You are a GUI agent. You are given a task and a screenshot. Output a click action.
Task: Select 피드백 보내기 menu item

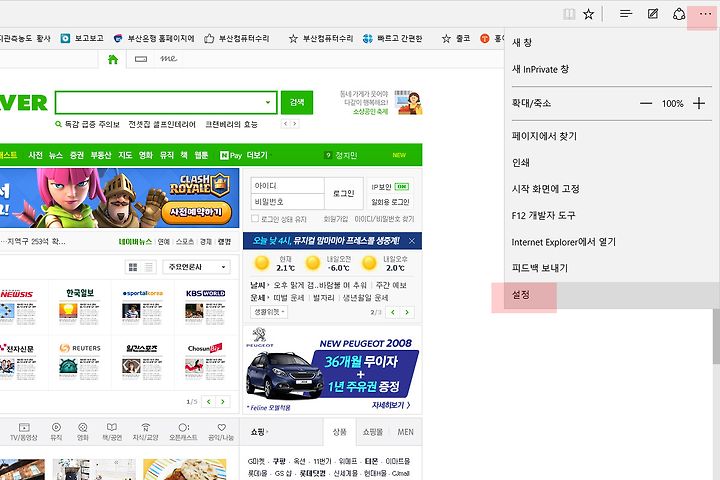pyautogui.click(x=612, y=268)
